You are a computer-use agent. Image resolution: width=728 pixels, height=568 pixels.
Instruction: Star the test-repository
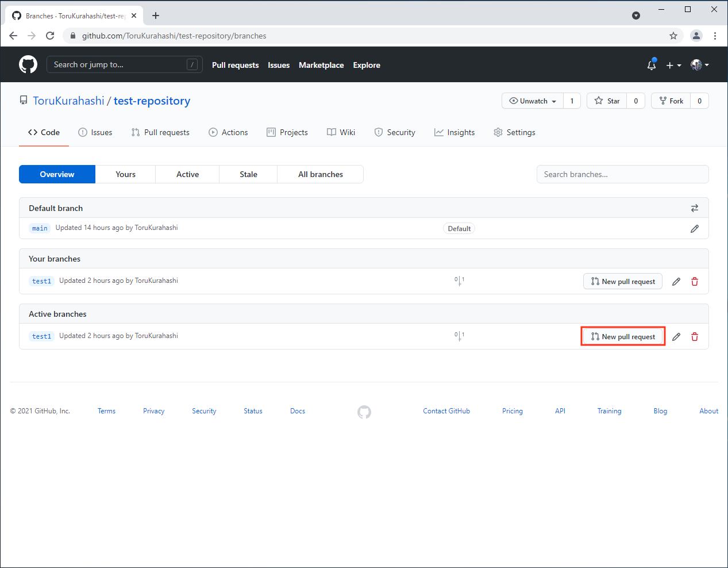pos(607,101)
